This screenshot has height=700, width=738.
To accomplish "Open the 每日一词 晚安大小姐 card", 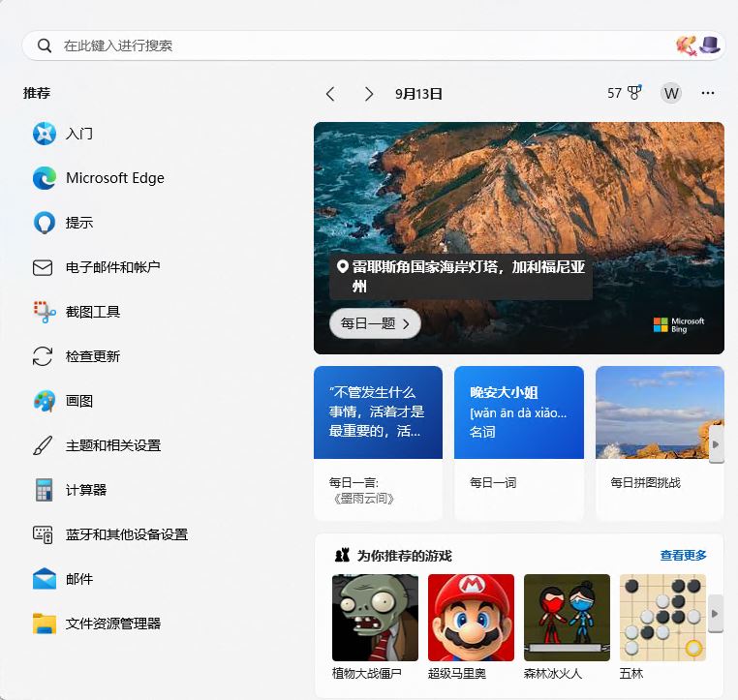I will (x=519, y=443).
